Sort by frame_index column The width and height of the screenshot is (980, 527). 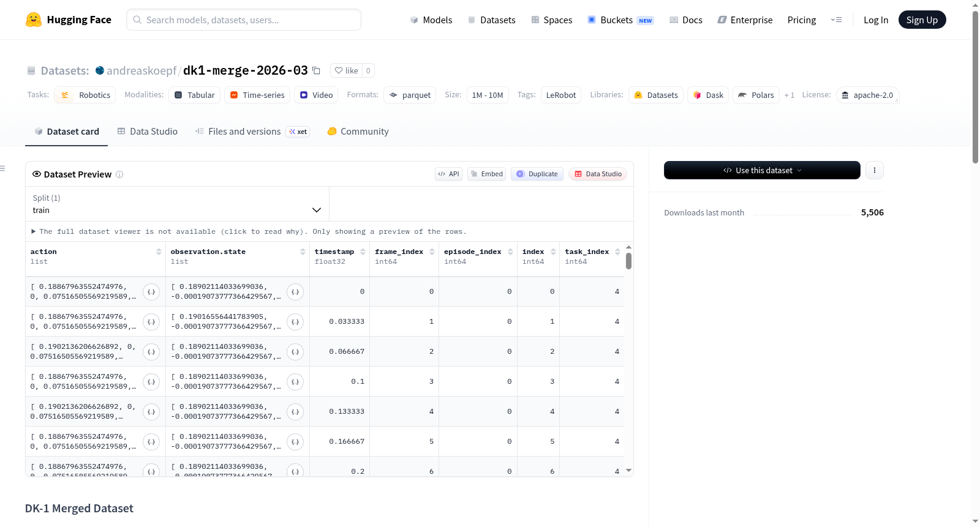click(x=432, y=252)
